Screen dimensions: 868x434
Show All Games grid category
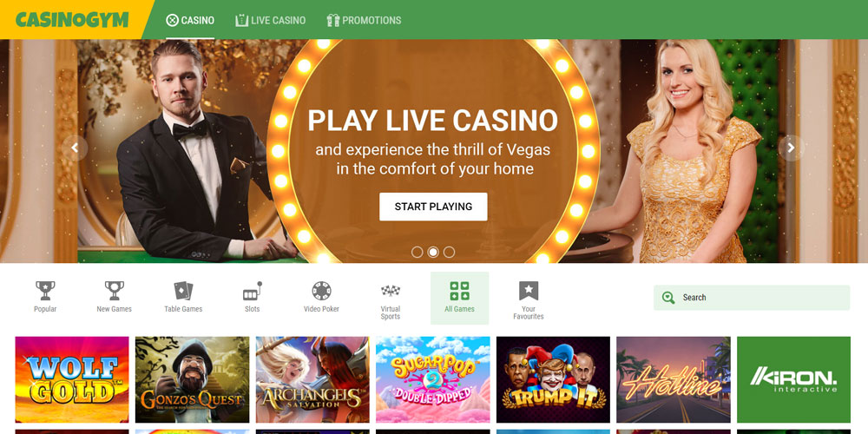[x=459, y=298]
